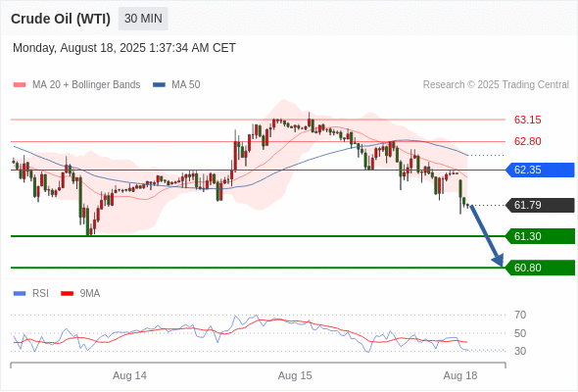The height and width of the screenshot is (392, 578).
Task: Click the Aug 14 date axis label
Action: click(x=129, y=375)
